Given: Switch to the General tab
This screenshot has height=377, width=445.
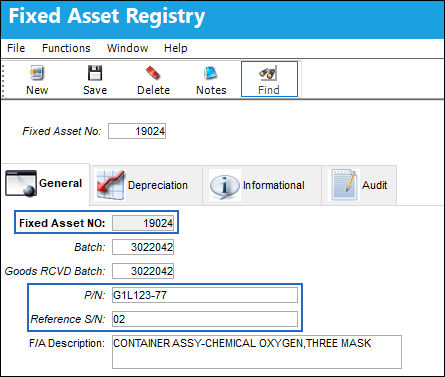Looking at the screenshot, I should (45, 184).
